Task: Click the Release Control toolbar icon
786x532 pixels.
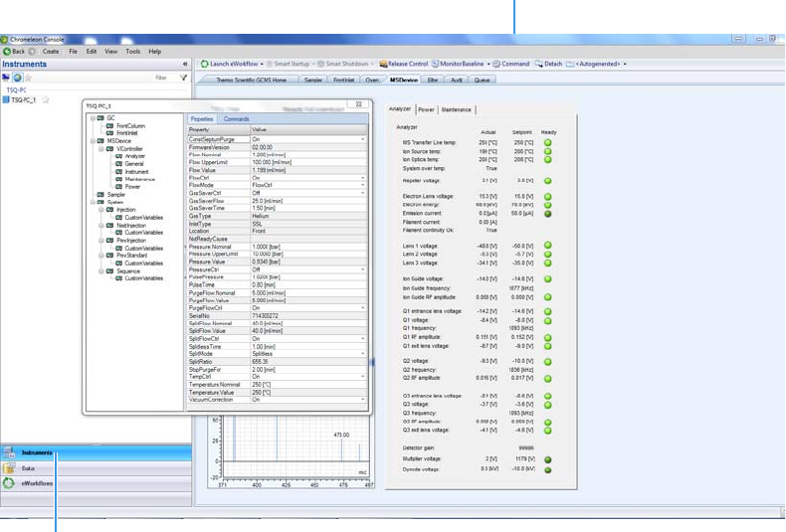Action: [383, 64]
